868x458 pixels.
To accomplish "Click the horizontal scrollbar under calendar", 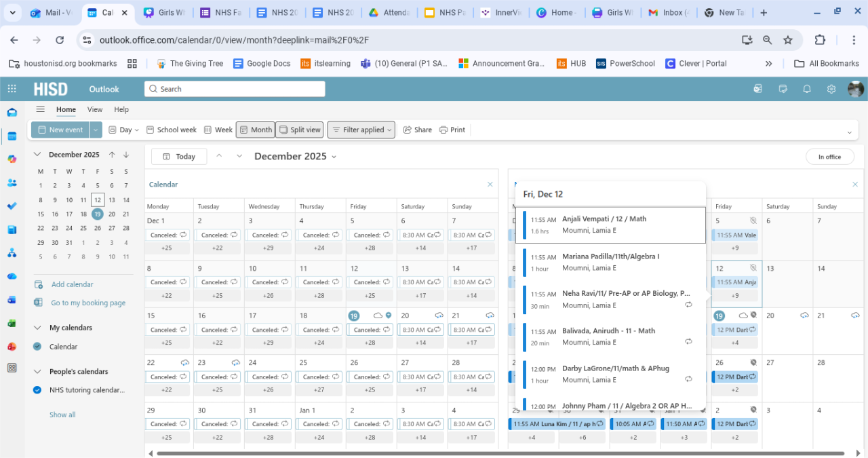I will coord(500,453).
